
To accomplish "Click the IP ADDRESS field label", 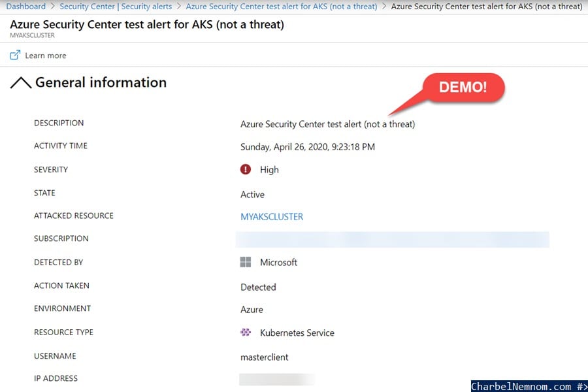I will pos(56,378).
